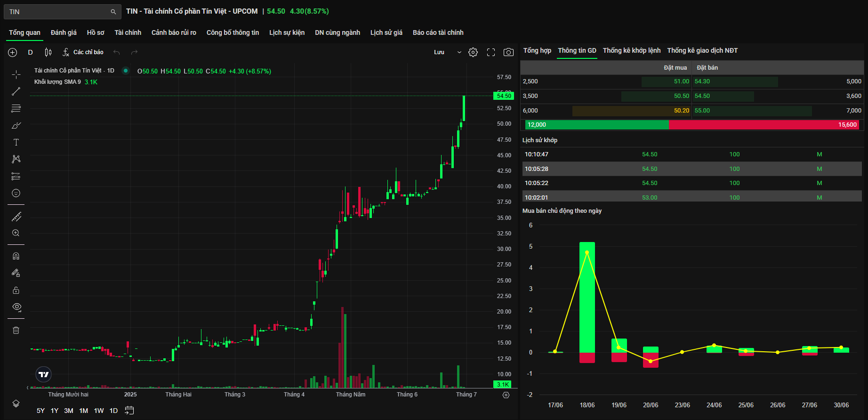Select the text annotation tool
The height and width of the screenshot is (420, 868).
(x=16, y=142)
